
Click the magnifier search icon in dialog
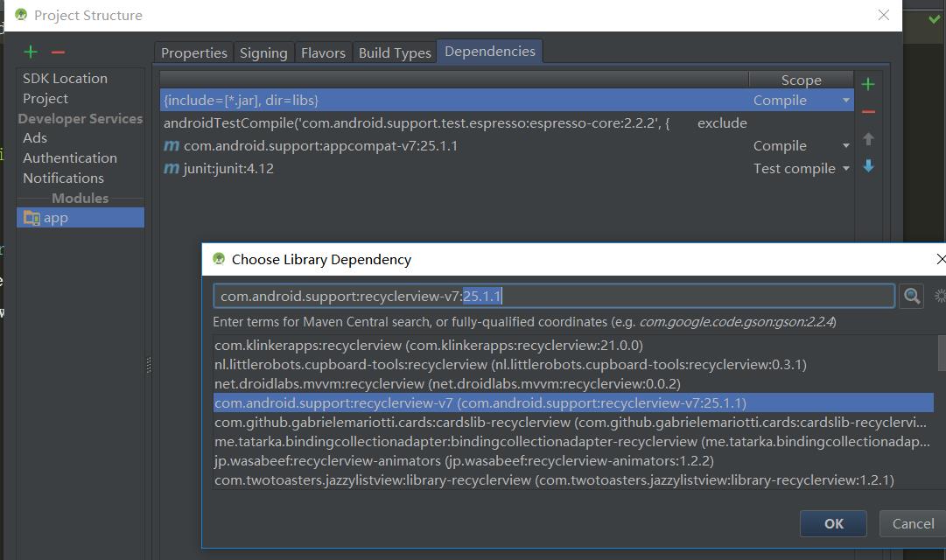click(x=911, y=297)
